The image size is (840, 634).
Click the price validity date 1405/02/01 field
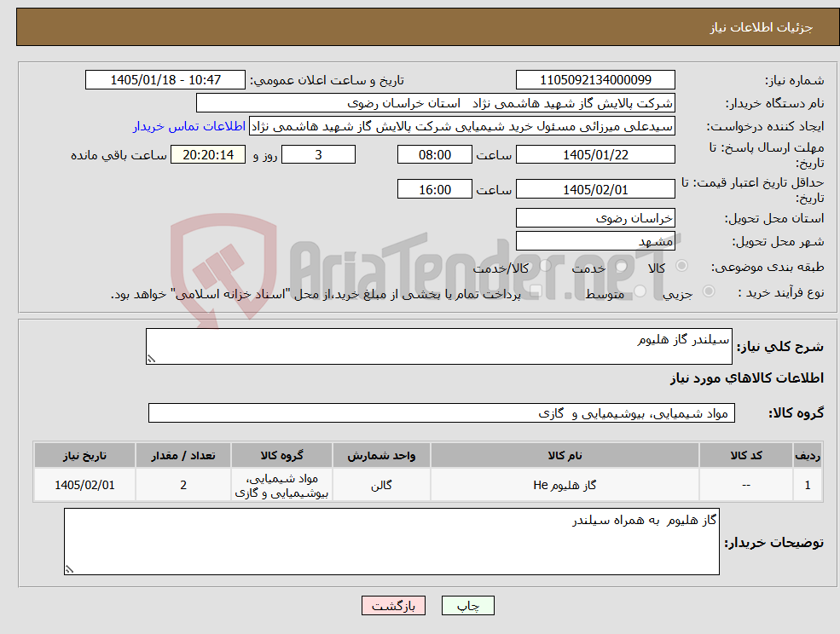(x=595, y=189)
